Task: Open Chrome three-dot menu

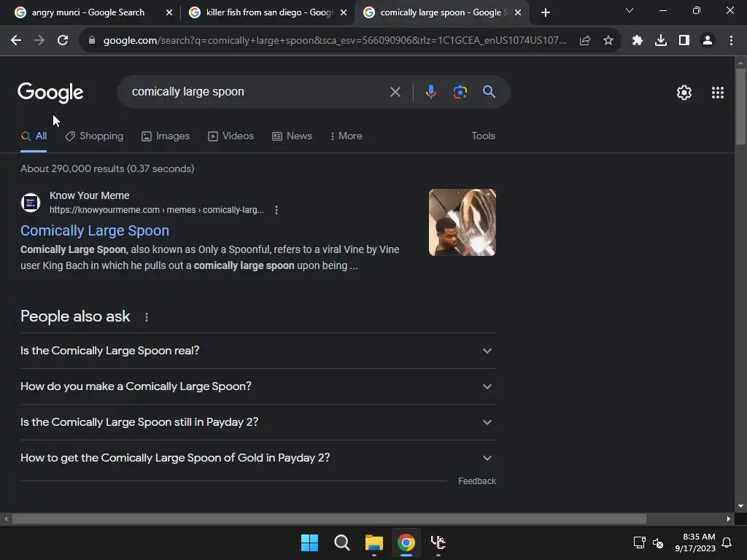Action: click(731, 41)
